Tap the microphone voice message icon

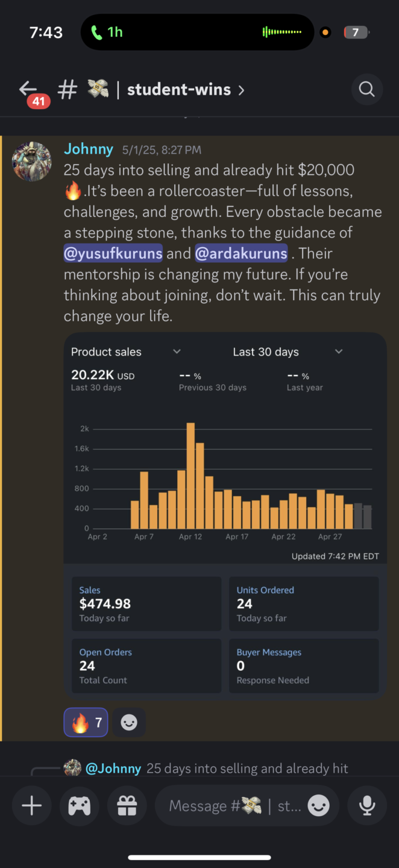tap(366, 806)
